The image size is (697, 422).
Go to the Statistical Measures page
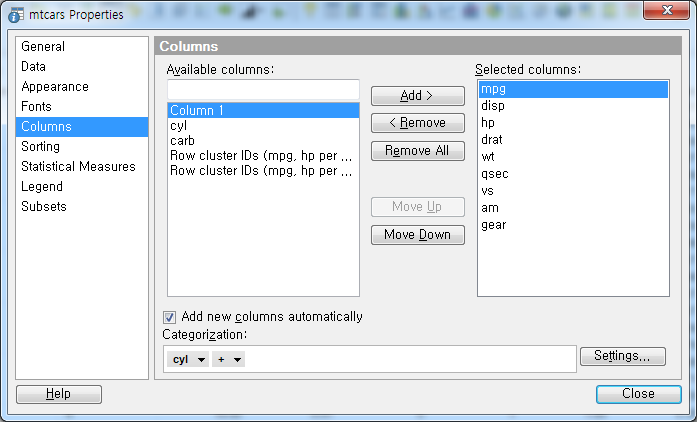coord(78,167)
